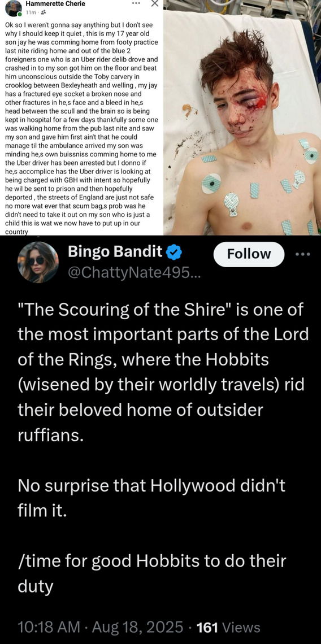Close the Facebook post with the X
This screenshot has height=644, width=321.
[154, 4]
